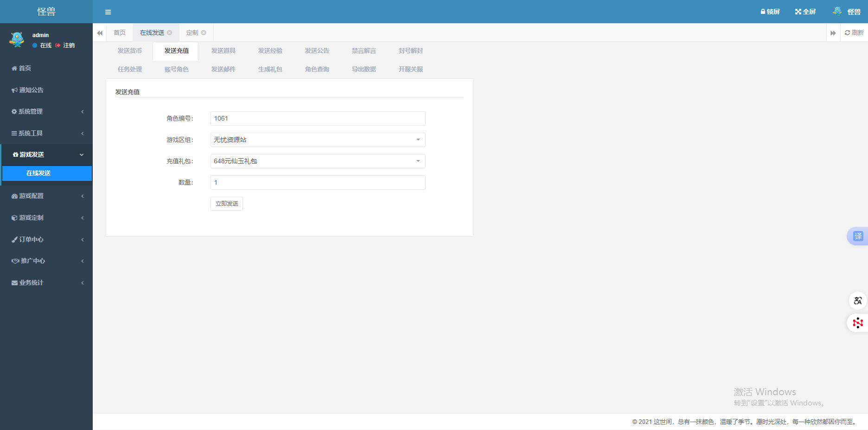Click the lock screen 锁屏 icon
This screenshot has height=430, width=868.
(x=770, y=12)
